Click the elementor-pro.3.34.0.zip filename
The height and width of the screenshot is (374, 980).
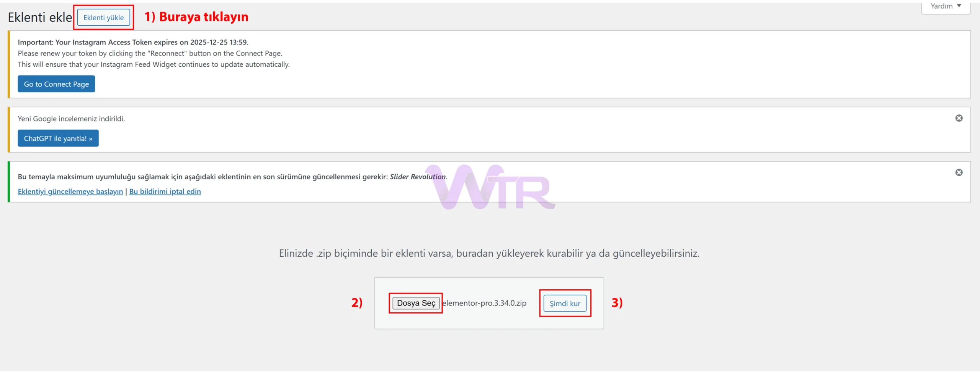(484, 303)
